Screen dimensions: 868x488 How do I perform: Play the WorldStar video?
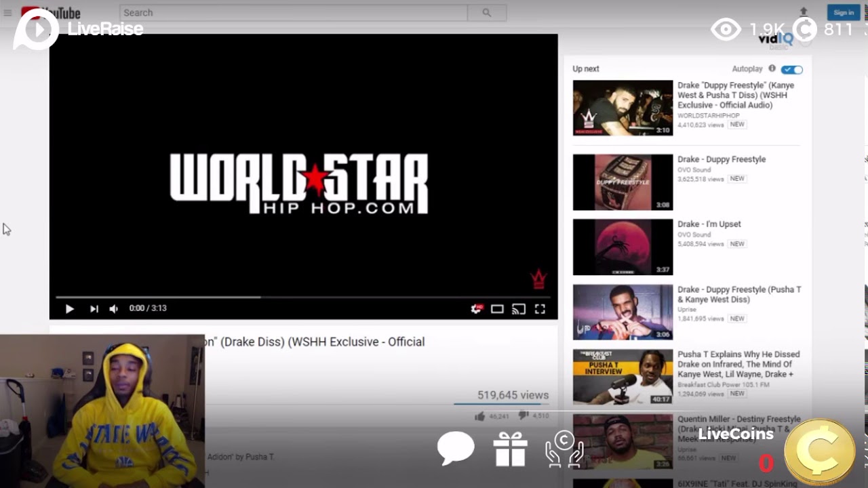(x=69, y=308)
